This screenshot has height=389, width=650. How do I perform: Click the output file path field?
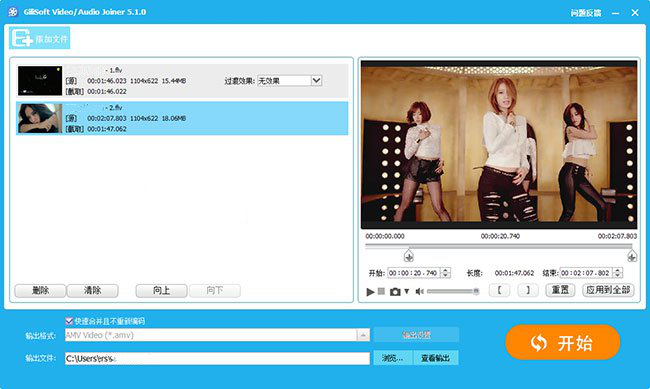[x=217, y=359]
